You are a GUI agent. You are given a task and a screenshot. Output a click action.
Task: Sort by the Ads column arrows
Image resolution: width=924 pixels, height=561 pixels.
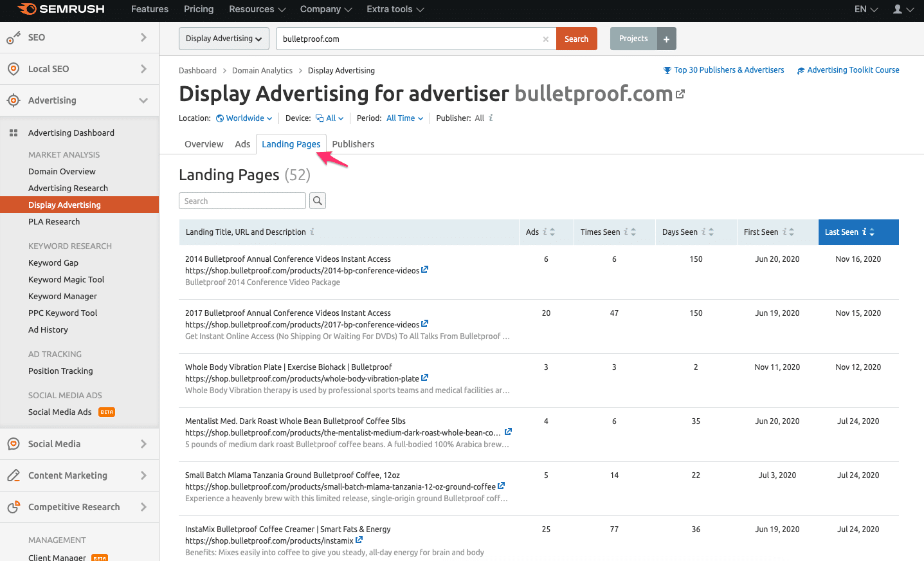click(552, 232)
